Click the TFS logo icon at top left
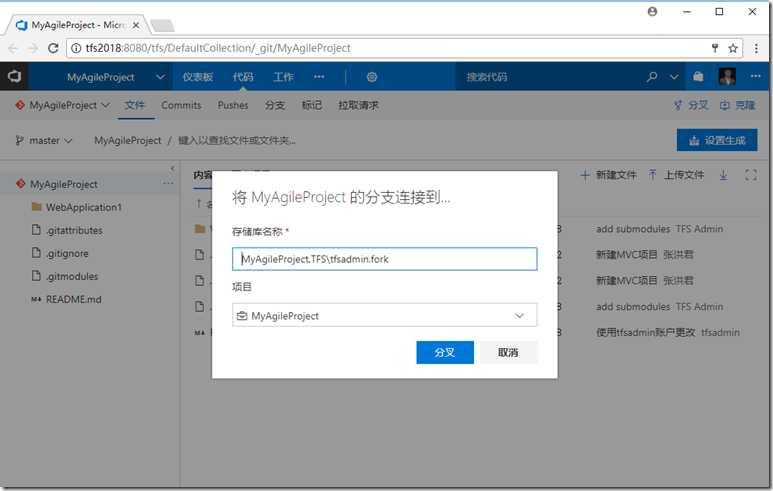 [14, 76]
